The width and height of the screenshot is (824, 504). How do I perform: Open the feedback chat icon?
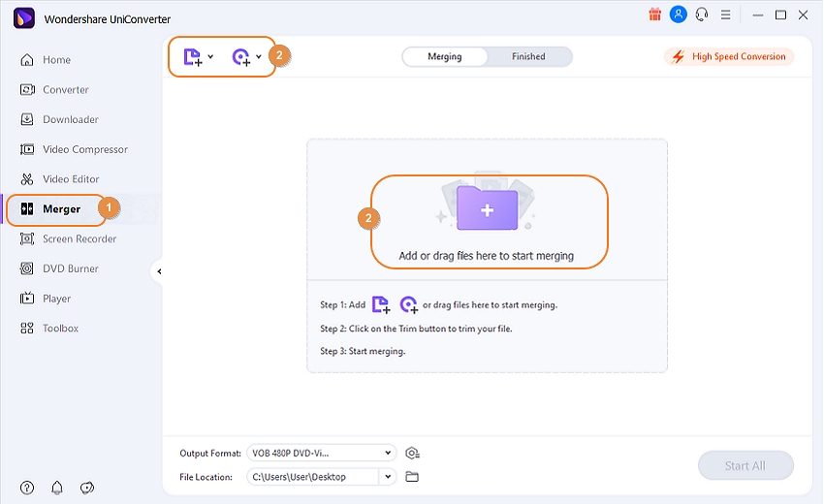[x=87, y=488]
